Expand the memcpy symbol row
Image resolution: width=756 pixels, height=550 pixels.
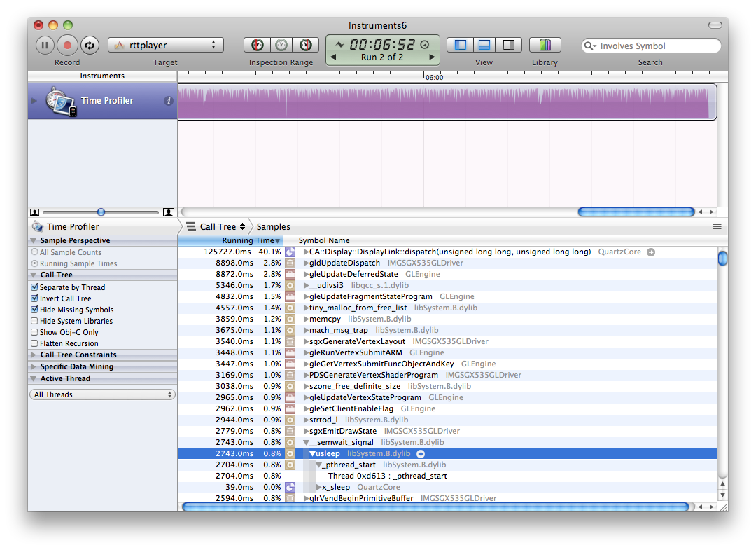tap(306, 319)
